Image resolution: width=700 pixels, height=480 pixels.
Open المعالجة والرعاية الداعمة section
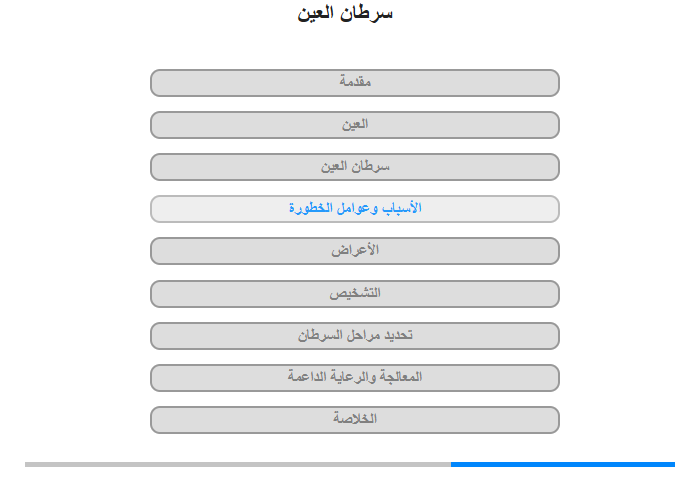tap(354, 377)
